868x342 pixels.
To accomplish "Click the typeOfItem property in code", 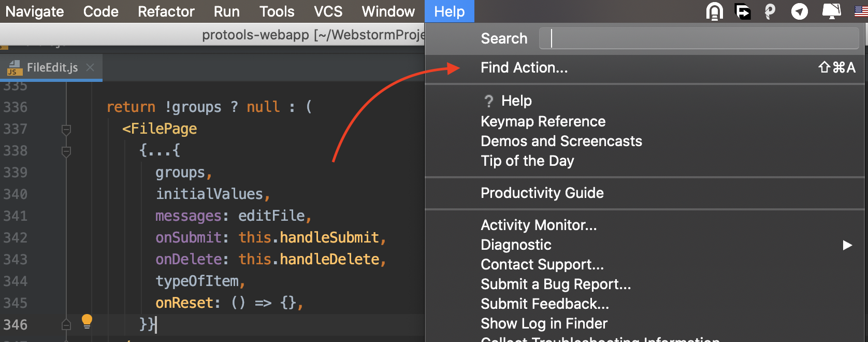I will tap(197, 281).
